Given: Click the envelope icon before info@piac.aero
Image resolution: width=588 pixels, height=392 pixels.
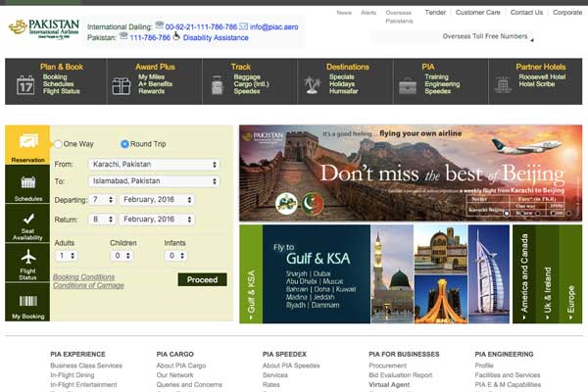Looking at the screenshot, I should pos(243,25).
